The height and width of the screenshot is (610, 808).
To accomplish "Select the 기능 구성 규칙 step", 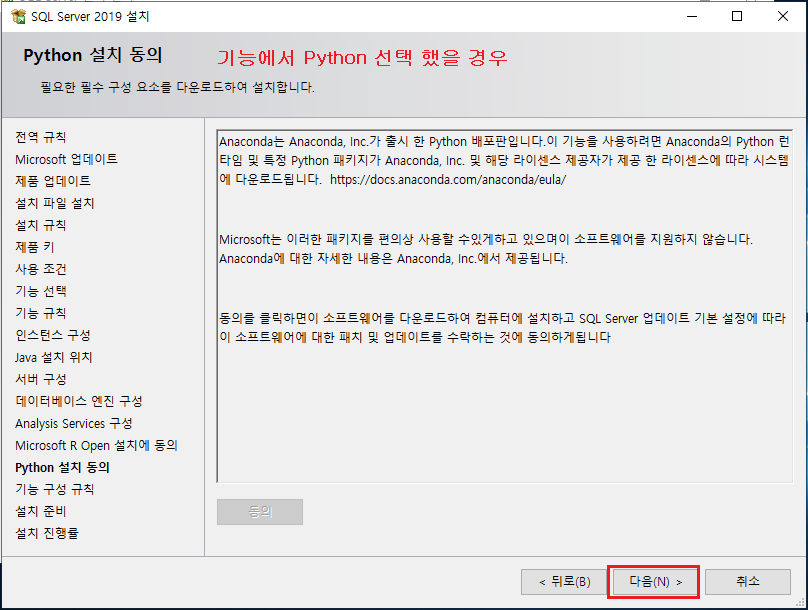I will click(x=55, y=489).
